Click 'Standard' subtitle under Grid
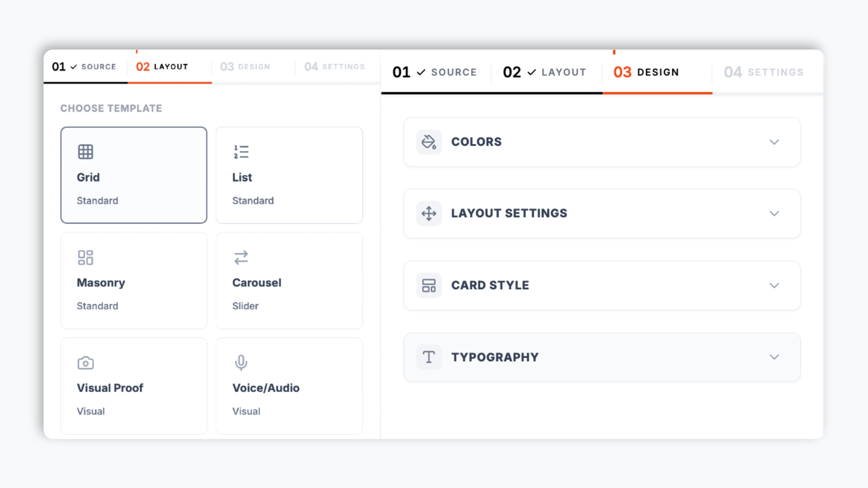The height and width of the screenshot is (488, 868). (x=97, y=201)
